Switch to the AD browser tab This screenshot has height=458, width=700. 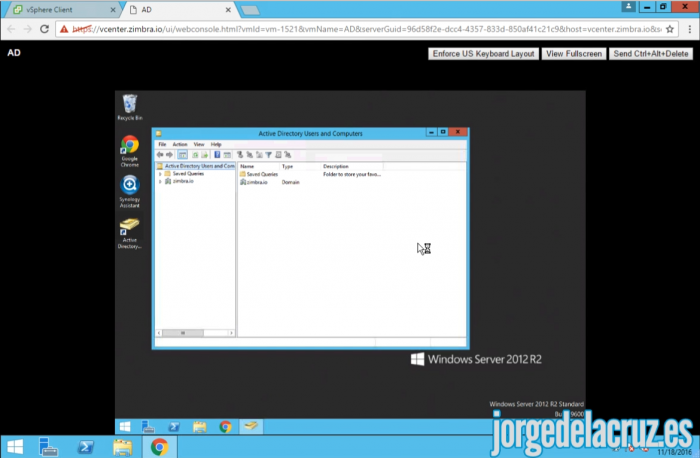pos(179,9)
